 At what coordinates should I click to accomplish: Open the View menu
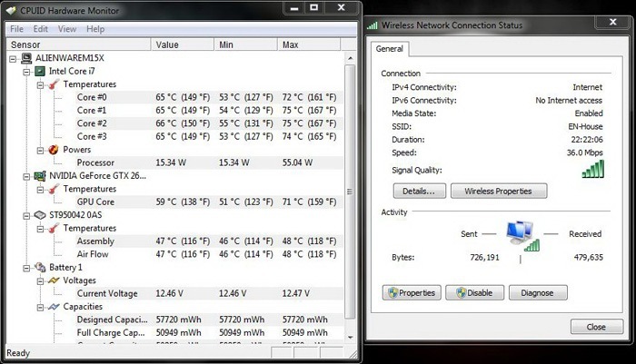click(x=67, y=29)
